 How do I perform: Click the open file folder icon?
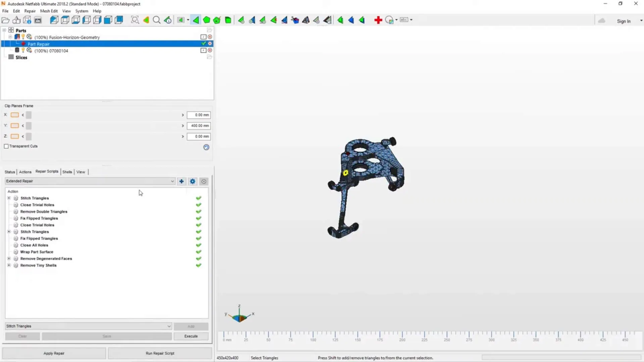(x=6, y=20)
